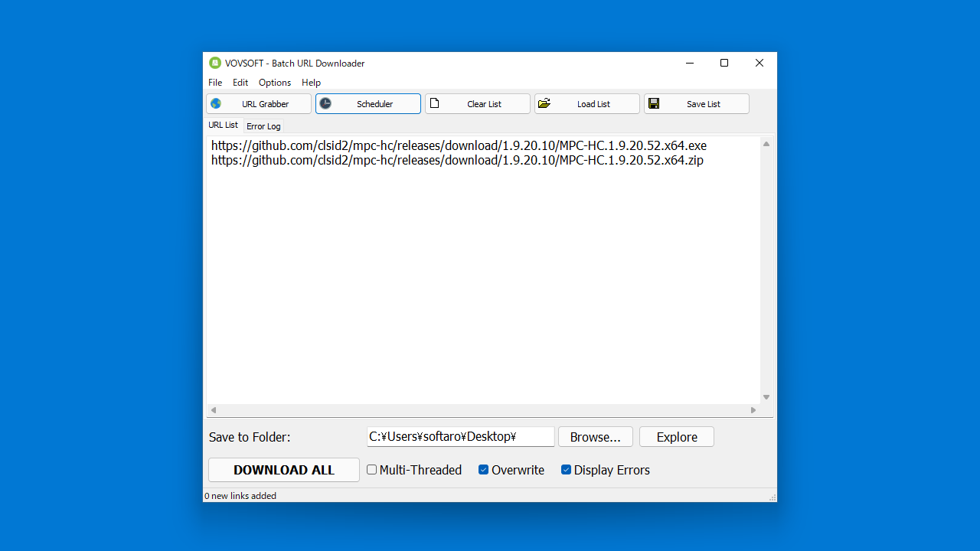The height and width of the screenshot is (551, 980).
Task: Enable the Multi-Threaded checkbox
Action: coord(372,470)
